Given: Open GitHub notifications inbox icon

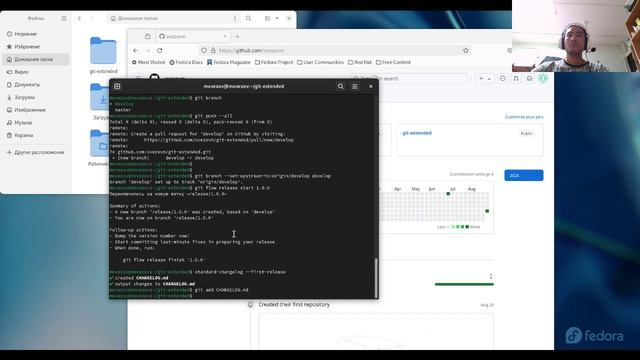Looking at the screenshot, I should click(x=529, y=78).
